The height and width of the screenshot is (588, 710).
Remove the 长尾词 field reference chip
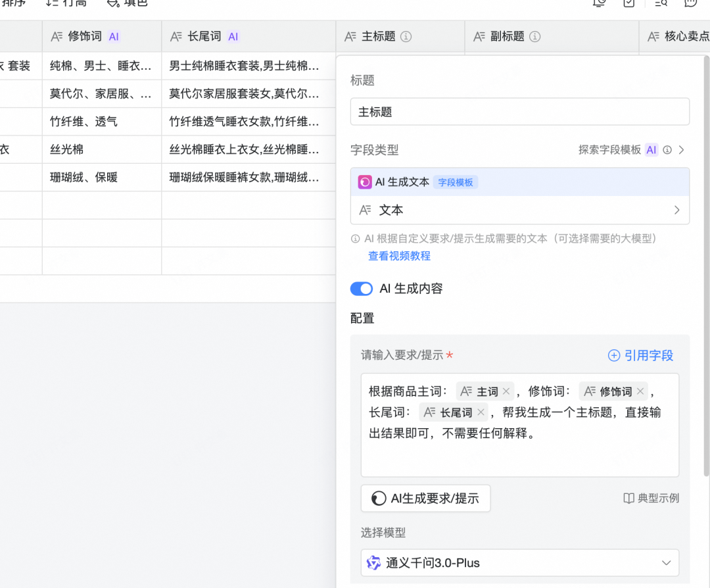(481, 412)
